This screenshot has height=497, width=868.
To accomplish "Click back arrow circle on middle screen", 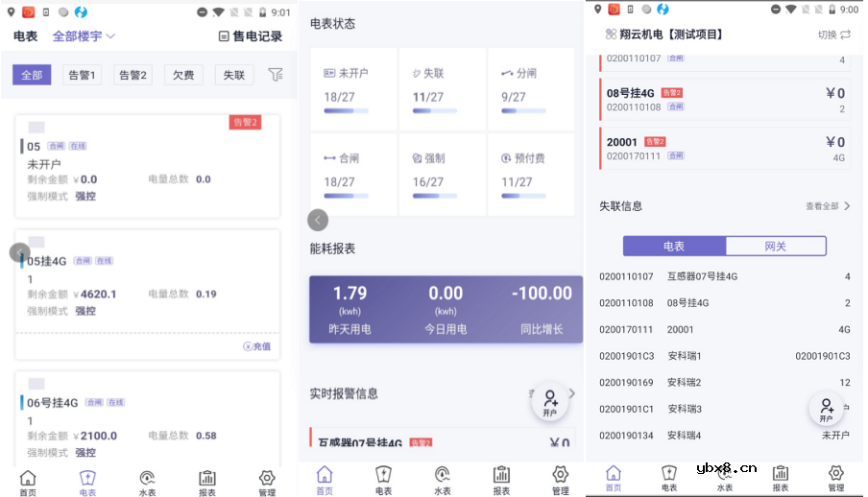I will tap(318, 220).
